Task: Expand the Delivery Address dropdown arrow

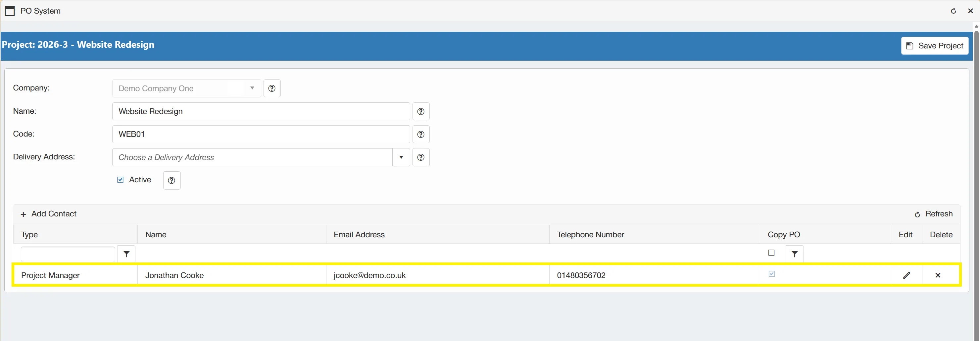Action: [401, 157]
